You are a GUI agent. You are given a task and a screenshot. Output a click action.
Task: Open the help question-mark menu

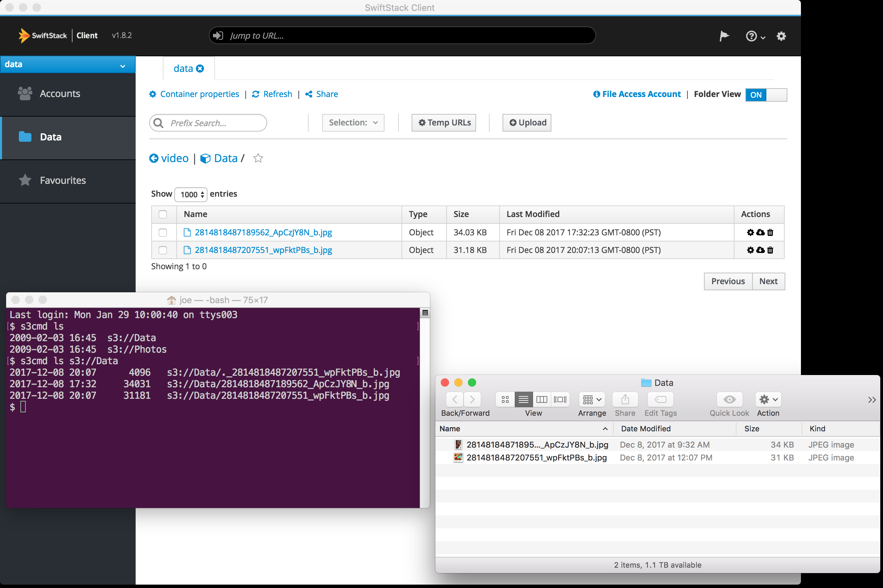pyautogui.click(x=755, y=36)
